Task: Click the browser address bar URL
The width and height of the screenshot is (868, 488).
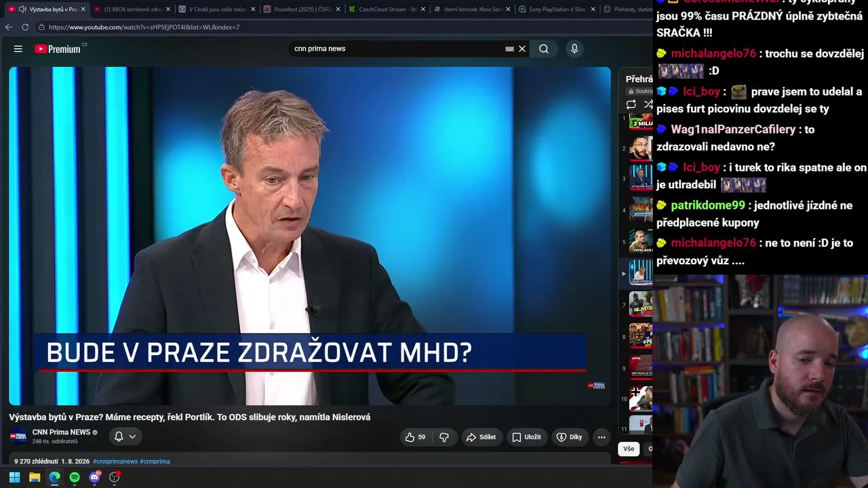Action: click(x=144, y=27)
